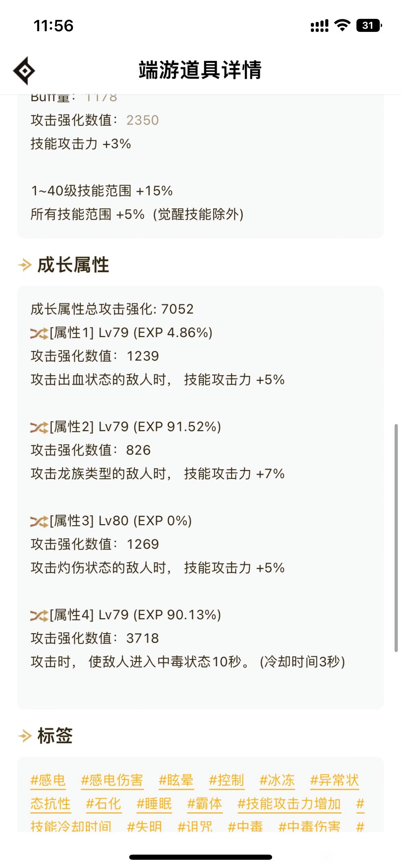Tap the arrow icon beside 成长属性 heading
The image size is (401, 868).
click(x=25, y=265)
